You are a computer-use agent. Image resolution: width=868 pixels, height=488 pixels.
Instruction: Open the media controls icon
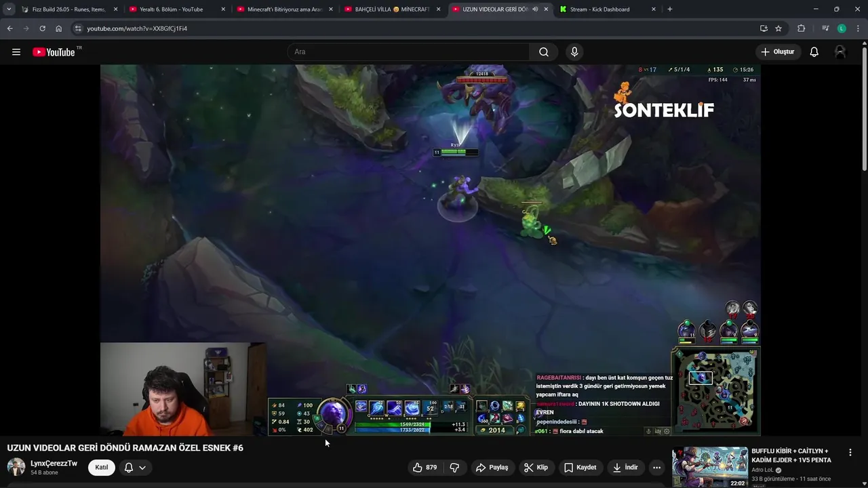tap(825, 28)
